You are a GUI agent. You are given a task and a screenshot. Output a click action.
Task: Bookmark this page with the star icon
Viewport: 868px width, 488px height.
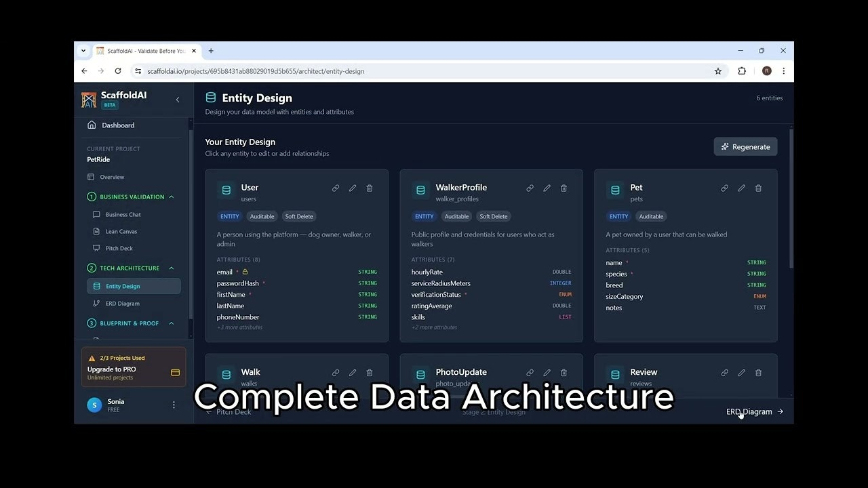pyautogui.click(x=718, y=71)
